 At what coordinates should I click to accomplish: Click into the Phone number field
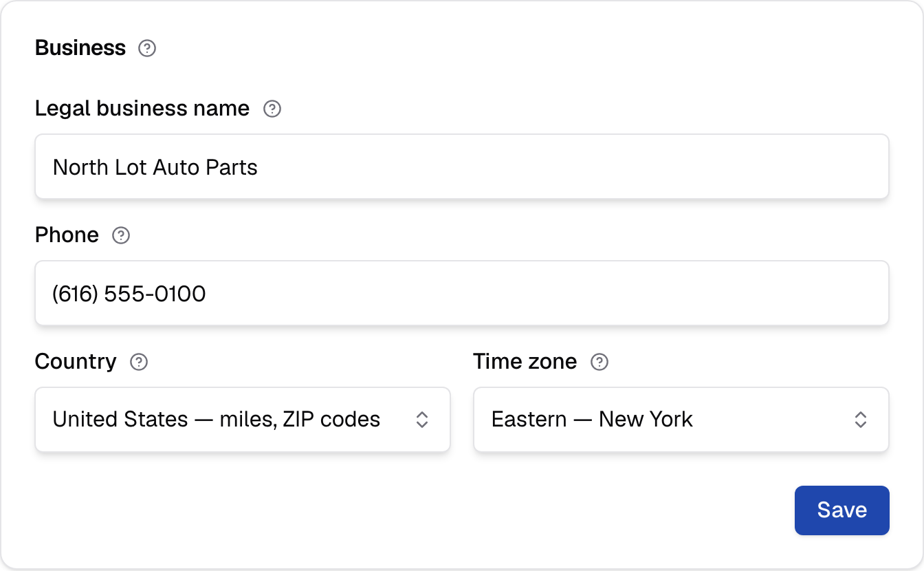[462, 293]
